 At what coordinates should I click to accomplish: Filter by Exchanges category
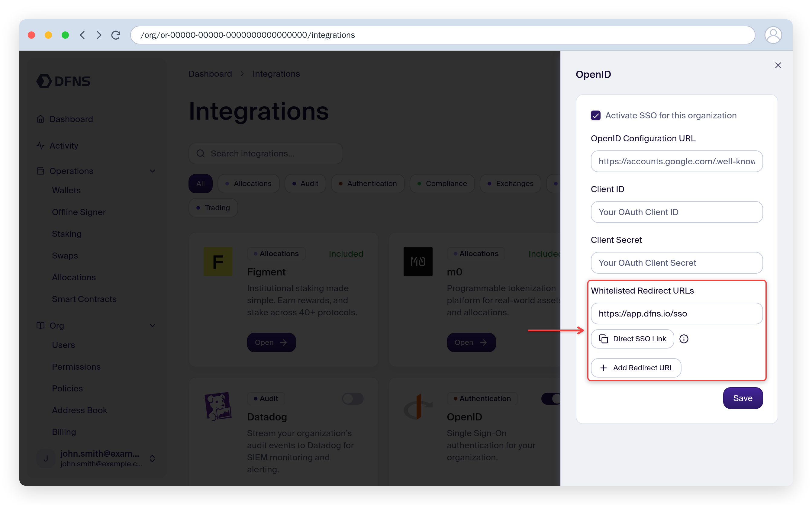[x=510, y=184]
